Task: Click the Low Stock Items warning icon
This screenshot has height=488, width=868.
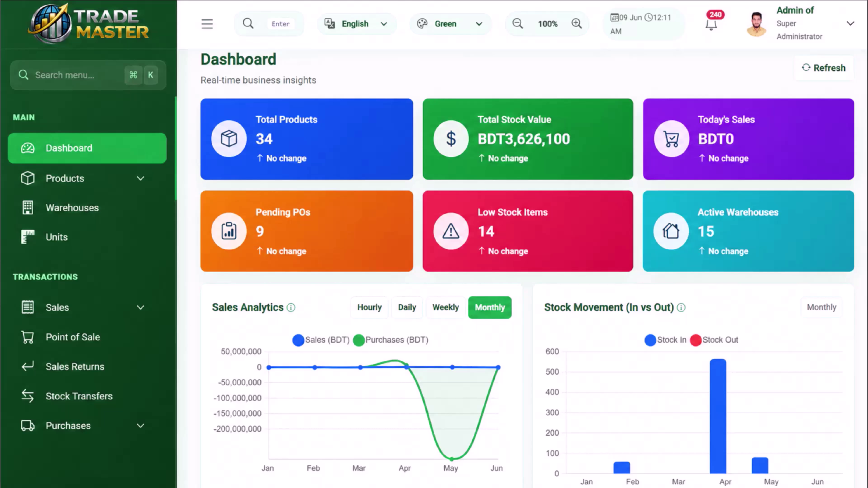Action: tap(451, 231)
